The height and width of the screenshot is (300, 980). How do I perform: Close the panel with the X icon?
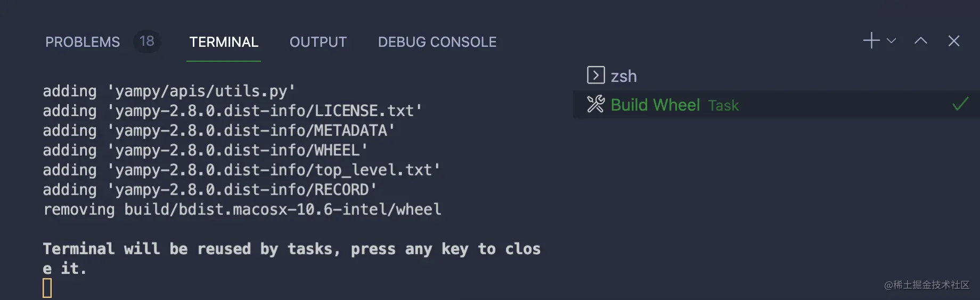click(x=953, y=41)
